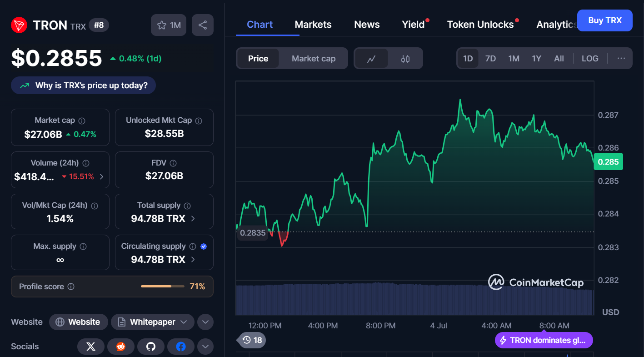Open the TRON dominates news marker
The width and height of the screenshot is (644, 357).
point(544,340)
